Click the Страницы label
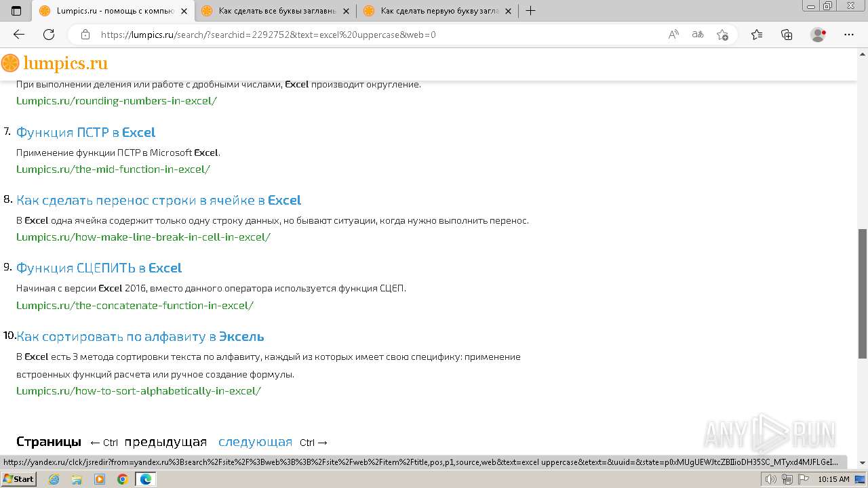868x488 pixels. (x=49, y=442)
